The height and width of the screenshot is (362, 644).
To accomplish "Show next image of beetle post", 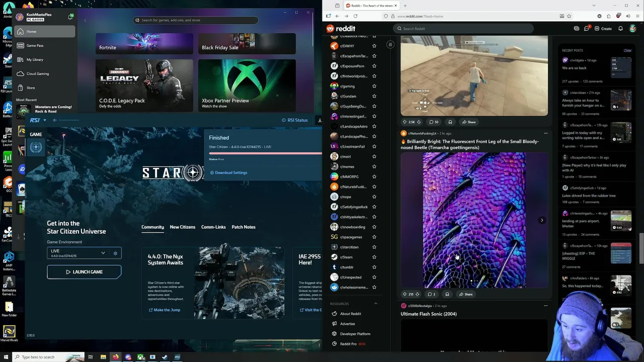I will pyautogui.click(x=542, y=220).
